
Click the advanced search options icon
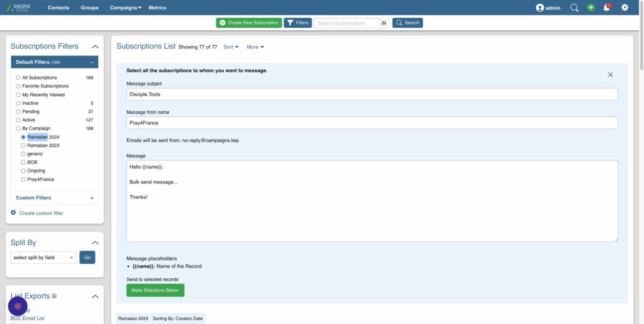coord(384,23)
